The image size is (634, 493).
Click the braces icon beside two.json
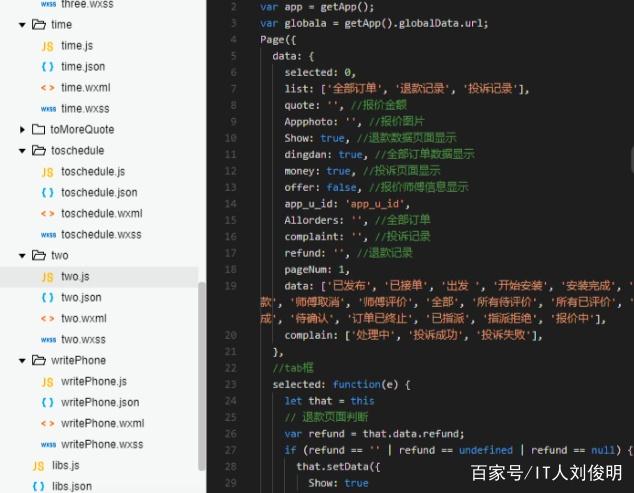[x=47, y=298]
